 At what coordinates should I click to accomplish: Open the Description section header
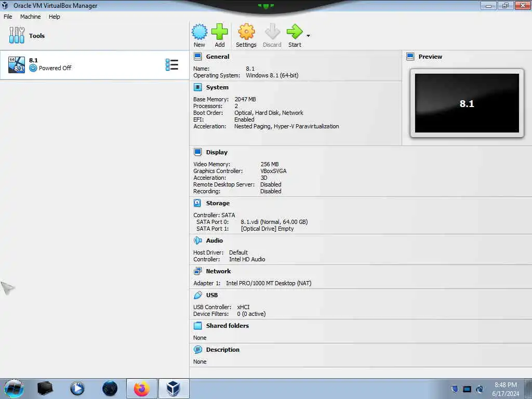(222, 350)
